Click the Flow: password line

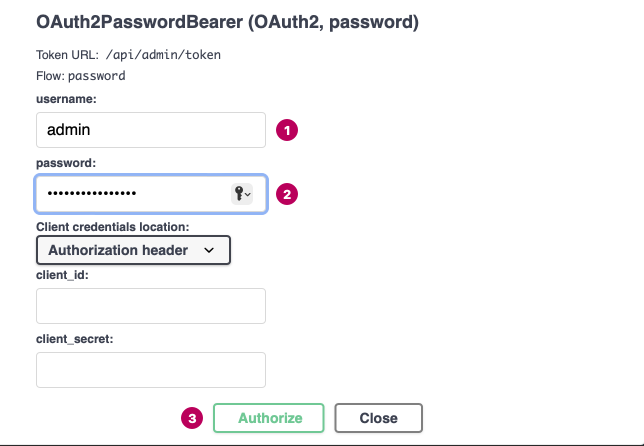point(81,75)
